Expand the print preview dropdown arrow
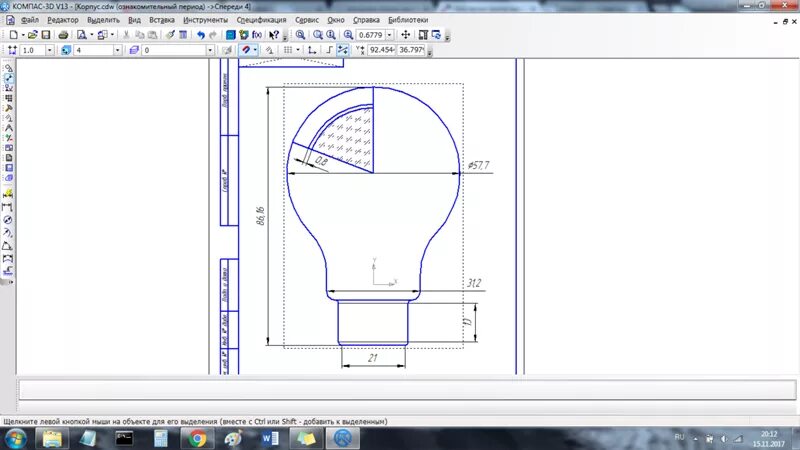 [91, 35]
